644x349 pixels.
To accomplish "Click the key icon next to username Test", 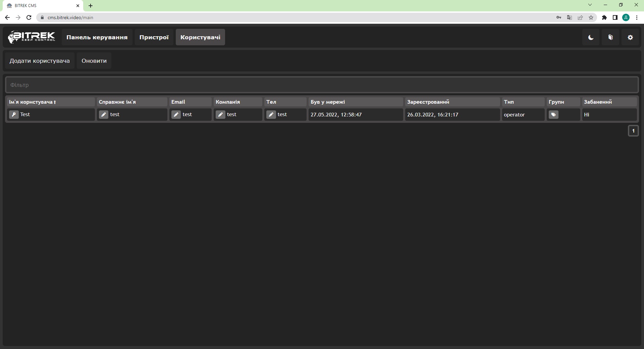I will (14, 114).
